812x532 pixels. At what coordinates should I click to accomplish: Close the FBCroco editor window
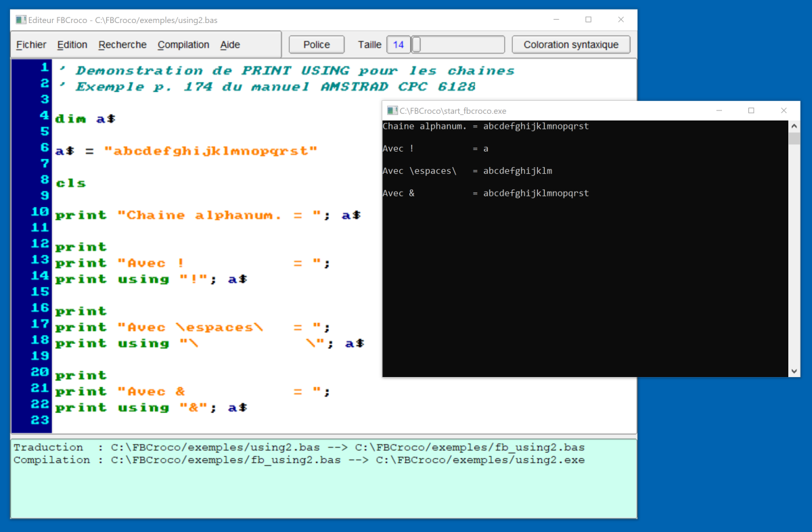(621, 20)
